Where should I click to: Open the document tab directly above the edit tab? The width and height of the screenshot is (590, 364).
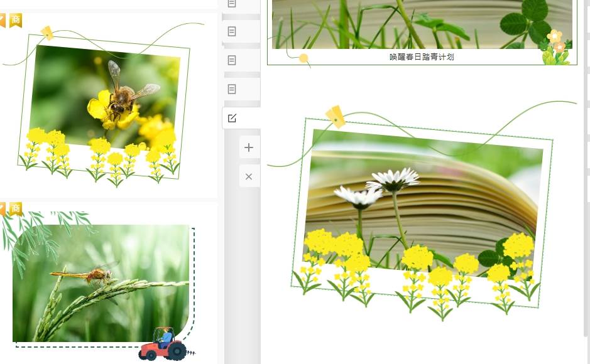(x=232, y=89)
